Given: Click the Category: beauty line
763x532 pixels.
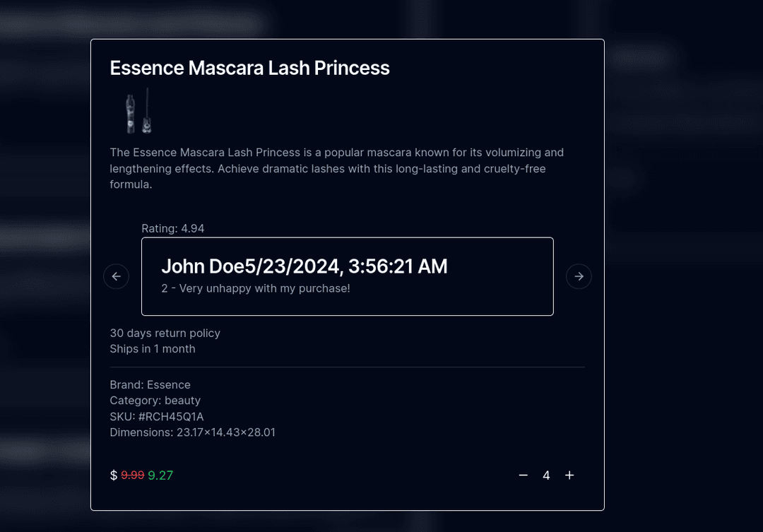Looking at the screenshot, I should pyautogui.click(x=155, y=400).
